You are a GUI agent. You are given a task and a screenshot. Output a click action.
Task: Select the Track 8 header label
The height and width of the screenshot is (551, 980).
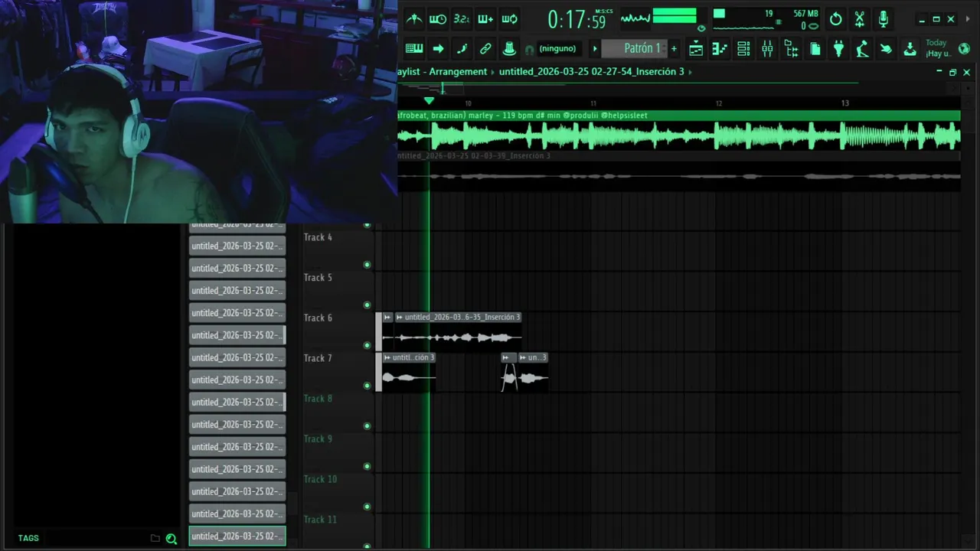[318, 399]
